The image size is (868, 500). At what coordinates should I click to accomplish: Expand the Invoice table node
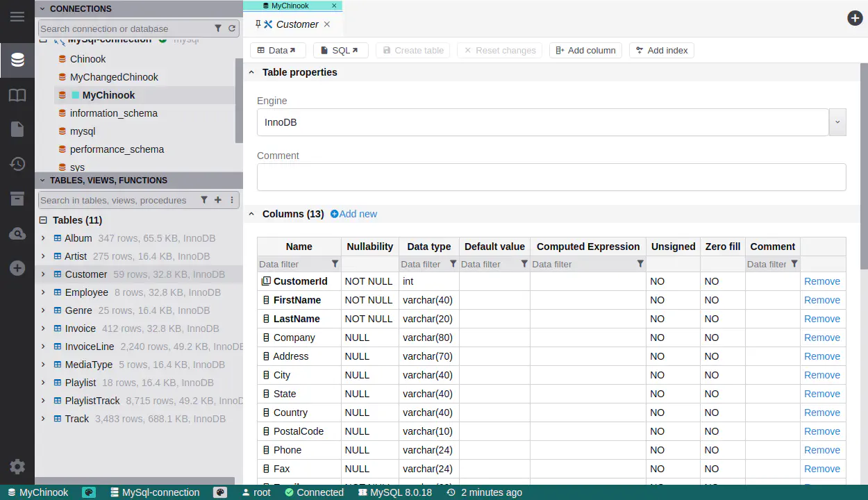pos(43,328)
